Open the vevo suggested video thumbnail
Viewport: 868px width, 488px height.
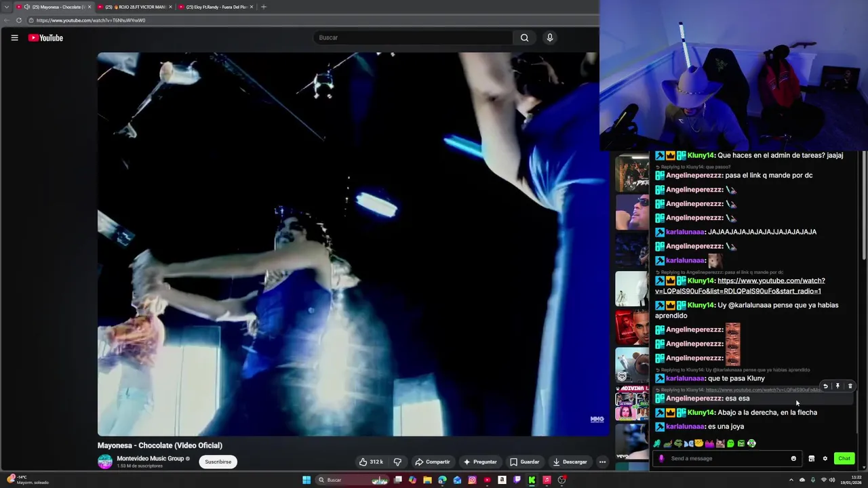pos(632,442)
